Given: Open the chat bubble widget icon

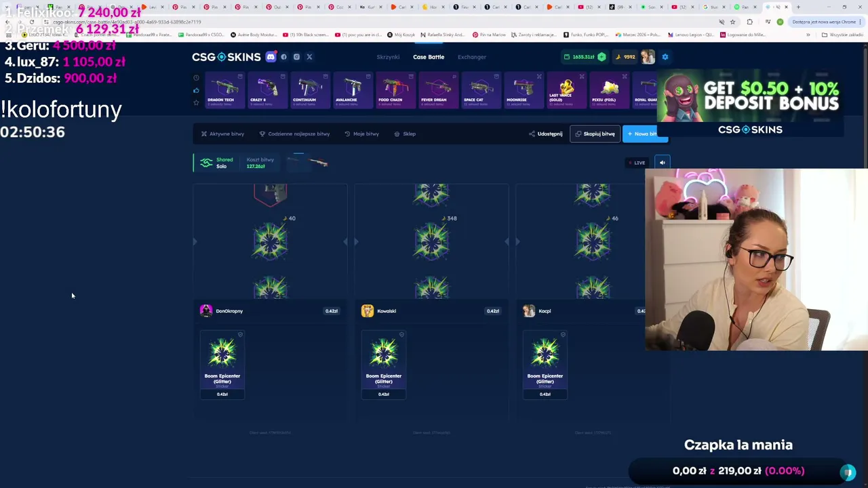Looking at the screenshot, I should [848, 472].
